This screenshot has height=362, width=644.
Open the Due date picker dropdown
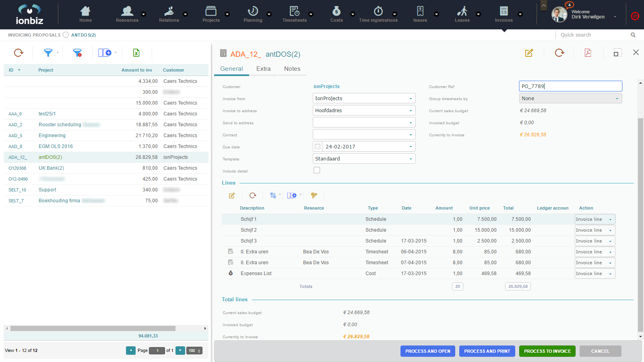tap(411, 147)
